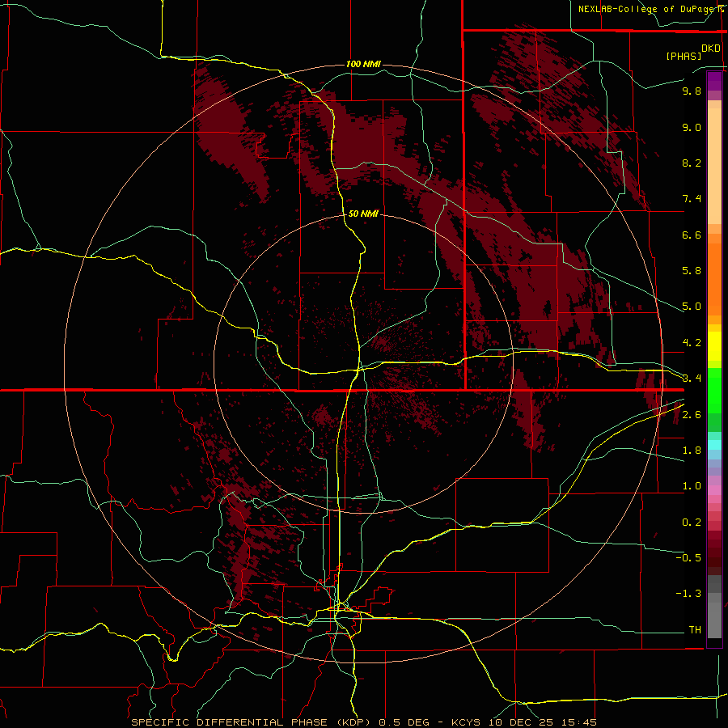This screenshot has height=728, width=728.
Task: Pick the cyan color bar segment
Action: tap(714, 444)
